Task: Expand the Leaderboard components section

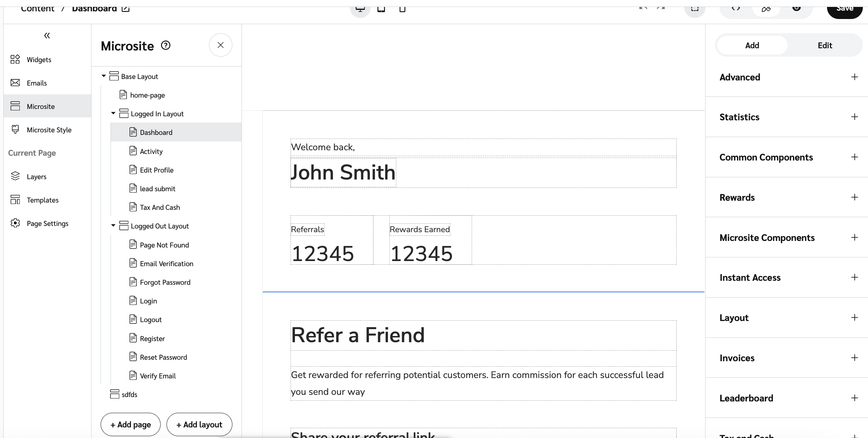Action: coord(854,398)
